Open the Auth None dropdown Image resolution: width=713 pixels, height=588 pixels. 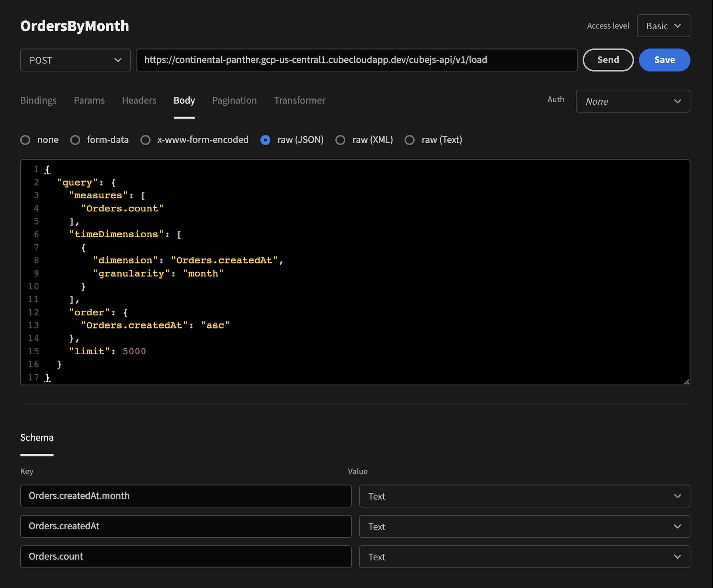(x=632, y=101)
